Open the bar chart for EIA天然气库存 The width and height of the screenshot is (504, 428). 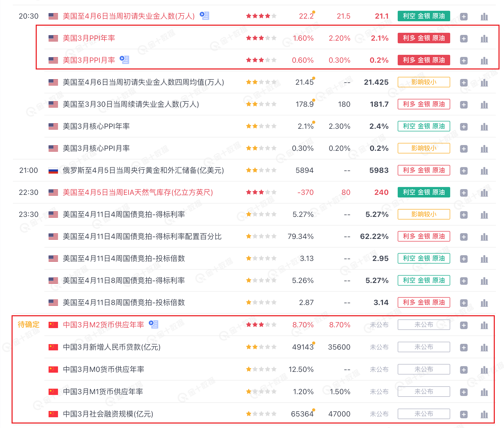(484, 193)
